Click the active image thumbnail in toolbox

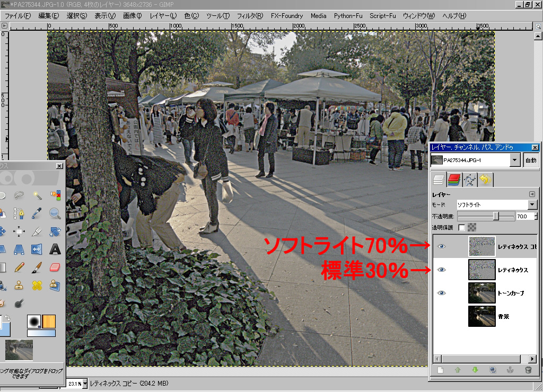pos(19,350)
